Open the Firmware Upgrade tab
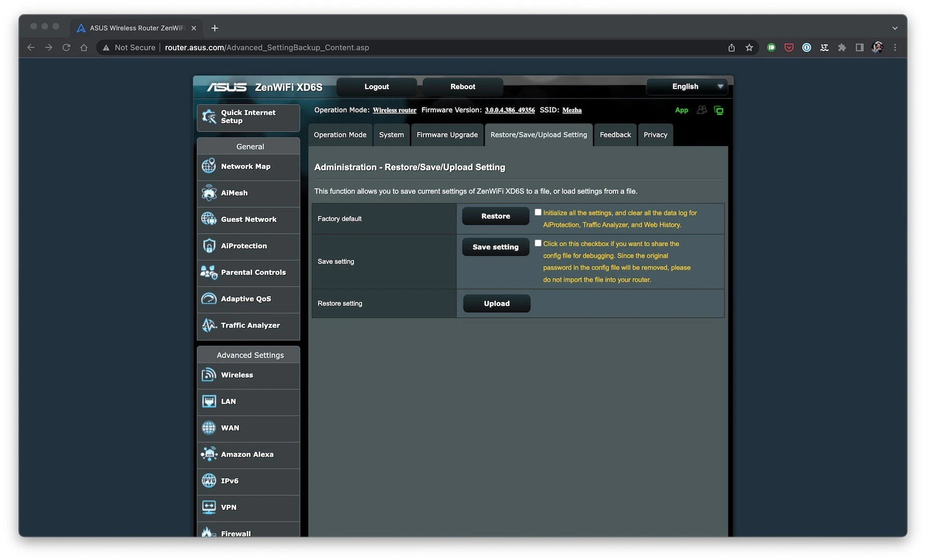Image resolution: width=926 pixels, height=560 pixels. pyautogui.click(x=447, y=135)
